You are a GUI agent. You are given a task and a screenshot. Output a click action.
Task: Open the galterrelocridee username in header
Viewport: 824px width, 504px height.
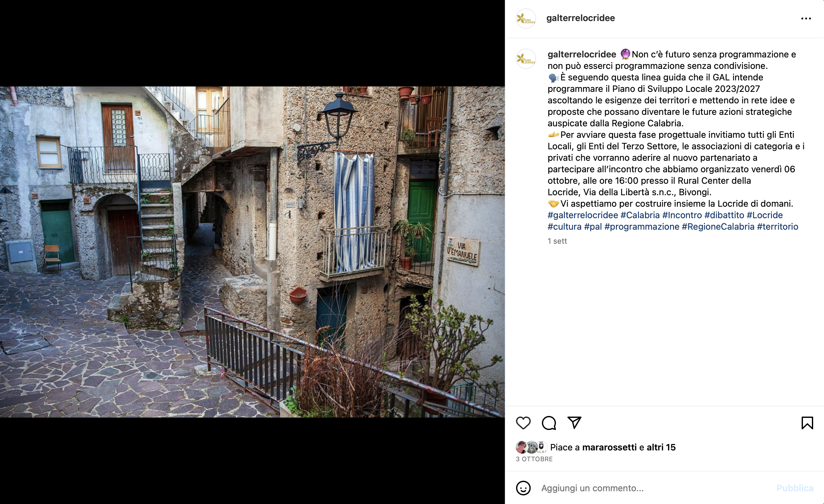pyautogui.click(x=581, y=18)
